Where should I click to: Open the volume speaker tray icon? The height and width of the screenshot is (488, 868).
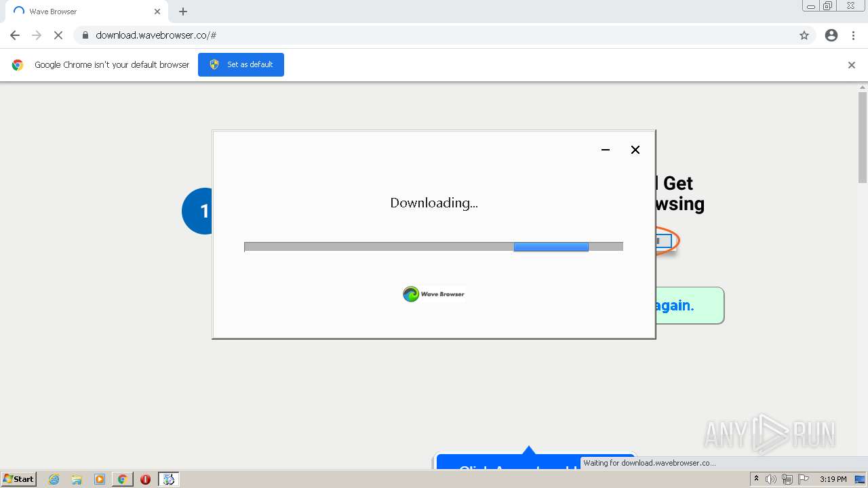coord(771,479)
